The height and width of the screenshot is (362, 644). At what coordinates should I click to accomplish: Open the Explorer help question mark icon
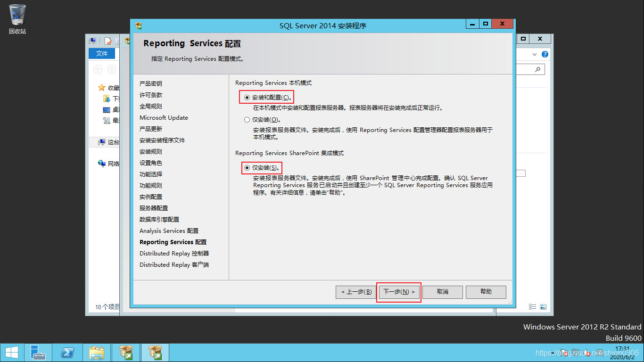tap(545, 54)
